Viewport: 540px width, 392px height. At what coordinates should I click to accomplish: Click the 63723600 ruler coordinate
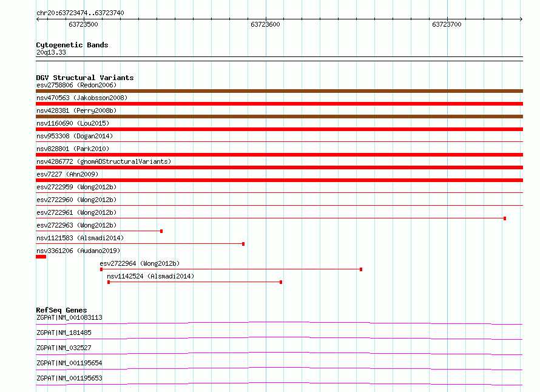pyautogui.click(x=265, y=24)
